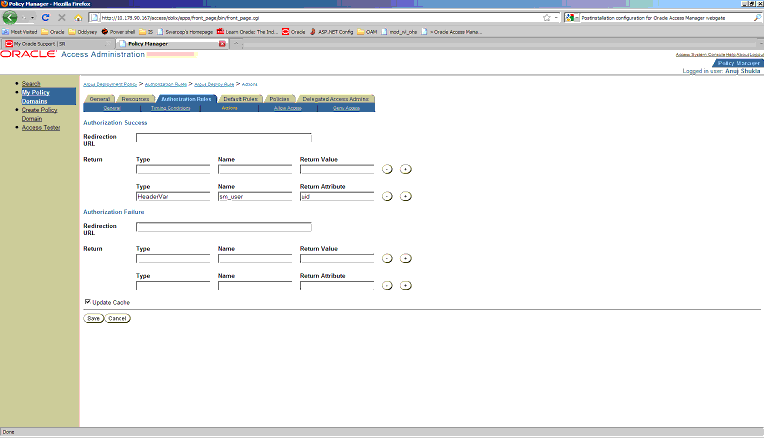Stop loading with the X icon
This screenshot has height=438, width=766.
tap(62, 18)
